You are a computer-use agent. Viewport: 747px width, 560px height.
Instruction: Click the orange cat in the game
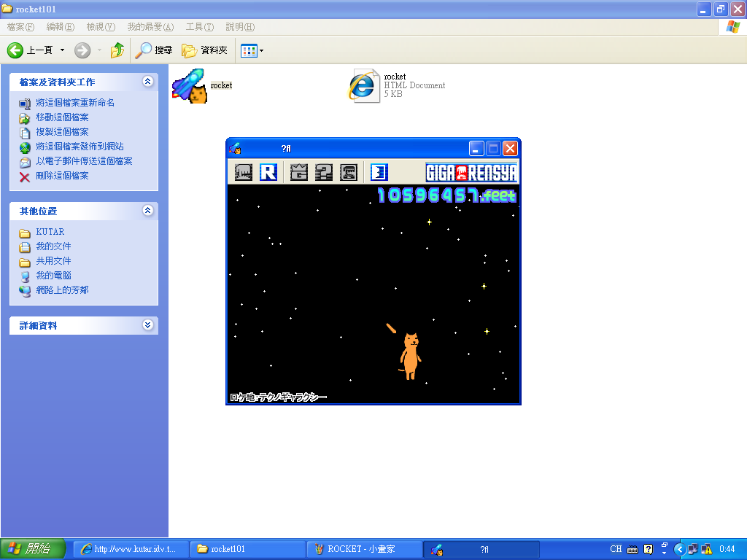pyautogui.click(x=410, y=356)
